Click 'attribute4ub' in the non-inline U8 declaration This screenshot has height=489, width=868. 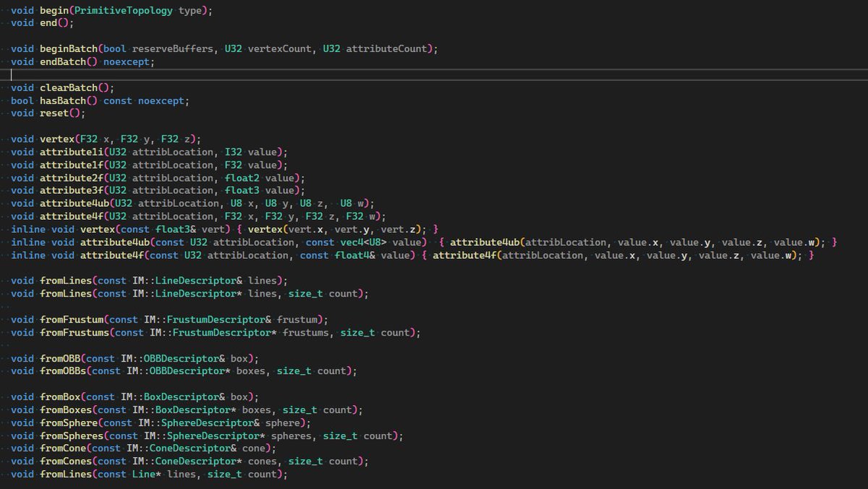point(75,203)
